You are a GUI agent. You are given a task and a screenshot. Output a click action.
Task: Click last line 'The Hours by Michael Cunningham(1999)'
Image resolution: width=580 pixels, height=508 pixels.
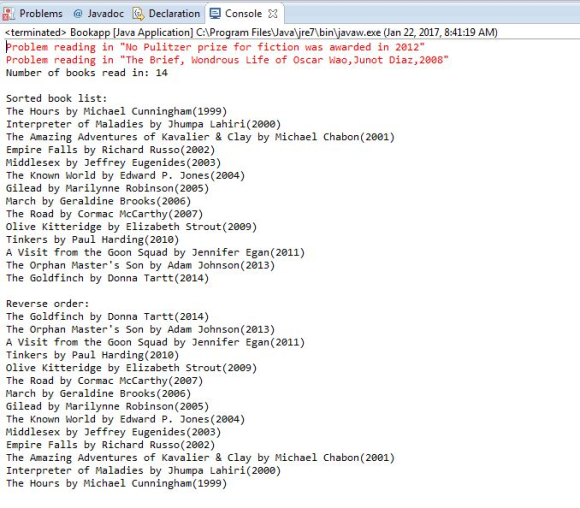(116, 484)
